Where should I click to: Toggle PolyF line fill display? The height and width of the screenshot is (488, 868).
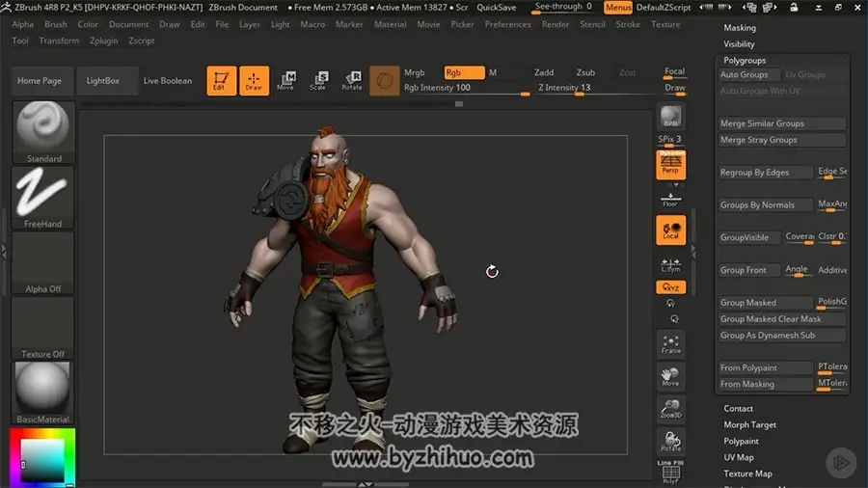click(x=670, y=473)
